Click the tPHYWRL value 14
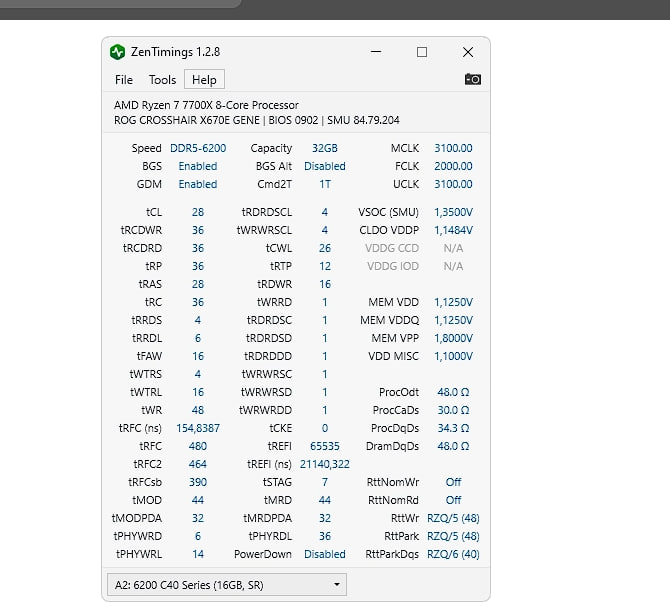The height and width of the screenshot is (610, 670). pyautogui.click(x=198, y=554)
